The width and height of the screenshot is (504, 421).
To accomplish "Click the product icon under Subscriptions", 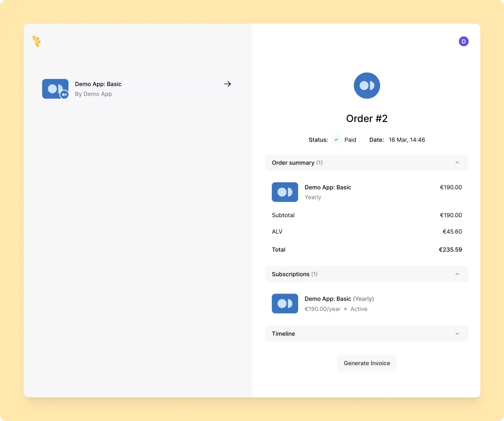I will (x=285, y=303).
